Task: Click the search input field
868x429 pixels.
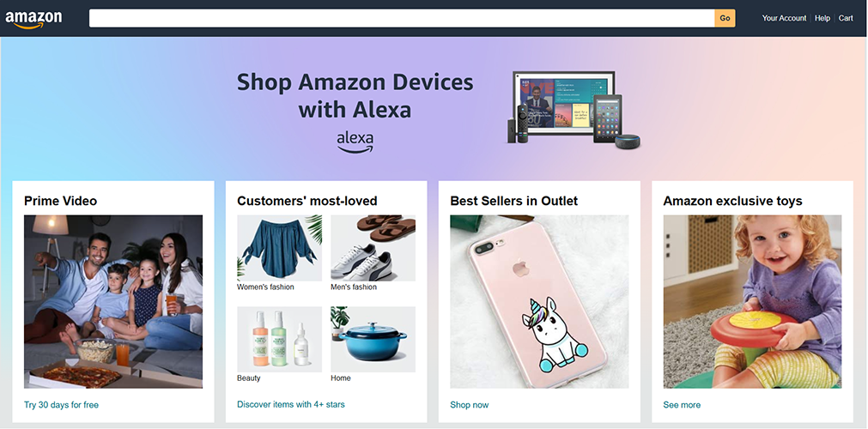Action: coord(402,18)
